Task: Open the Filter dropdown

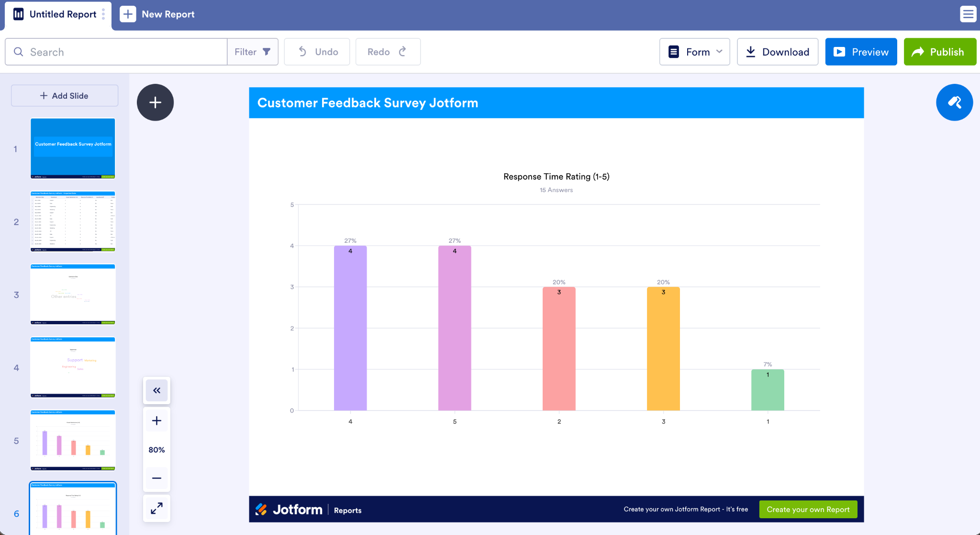Action: (x=253, y=52)
